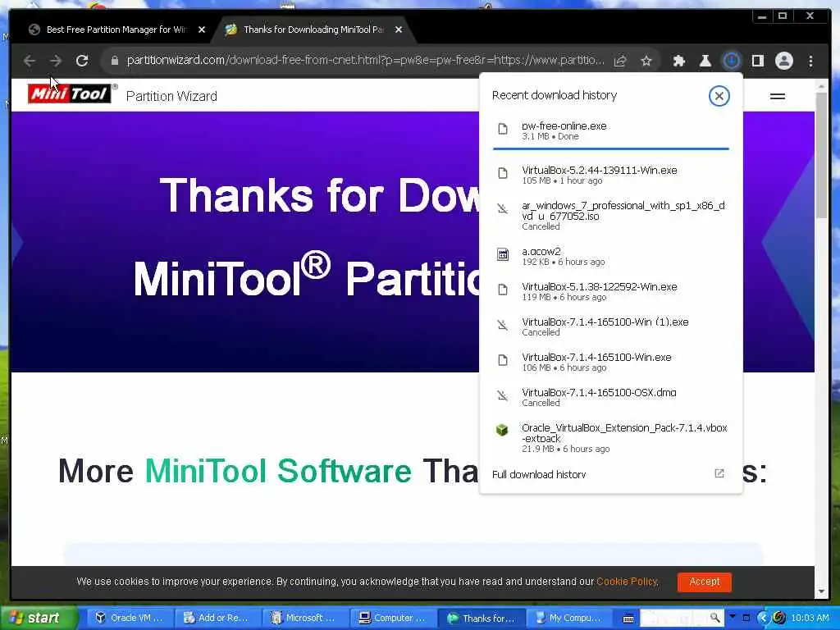Select the Thanks for Downloading MiniTool tab

click(313, 30)
